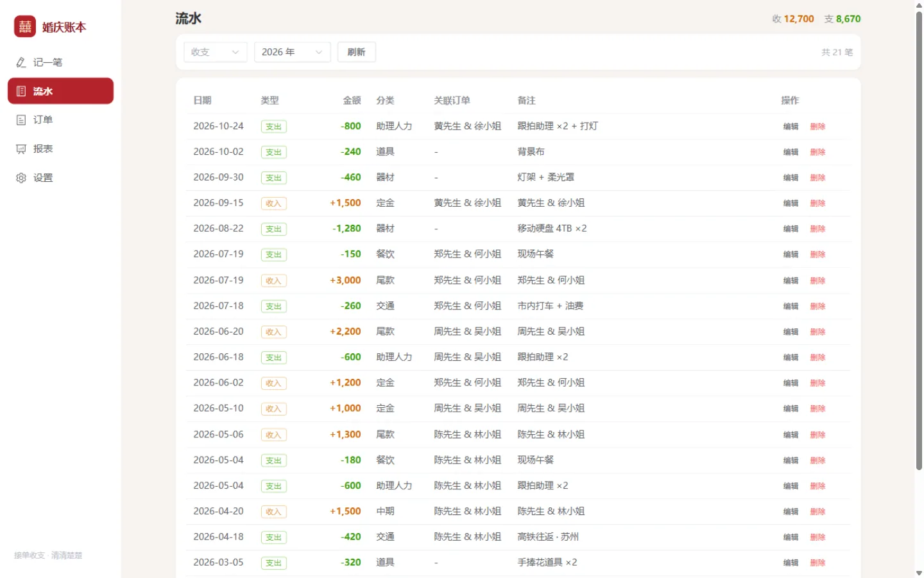Open the 收支 type filter dropdown
The image size is (924, 578).
coord(216,52)
